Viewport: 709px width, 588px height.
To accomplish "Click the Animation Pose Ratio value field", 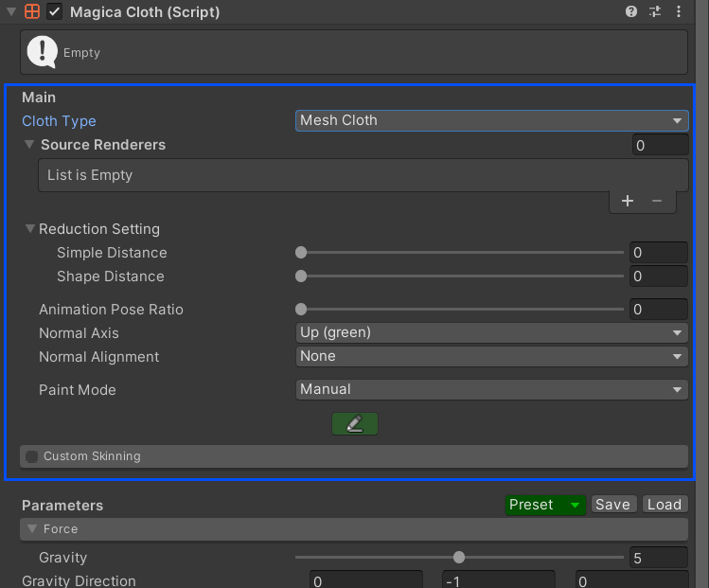I will click(x=659, y=310).
